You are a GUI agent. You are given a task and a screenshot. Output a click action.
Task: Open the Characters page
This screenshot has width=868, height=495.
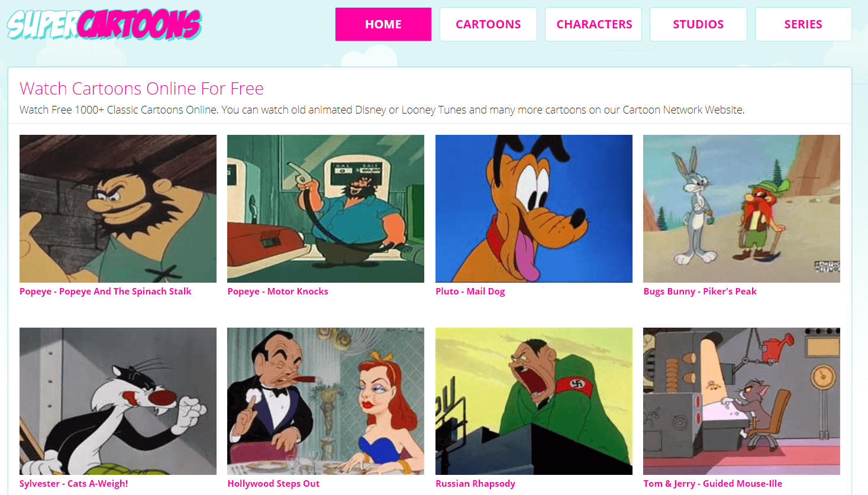pos(593,24)
